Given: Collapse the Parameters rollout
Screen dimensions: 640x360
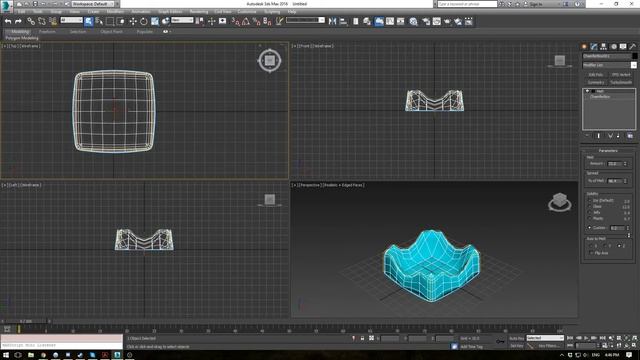Looking at the screenshot, I should point(608,151).
